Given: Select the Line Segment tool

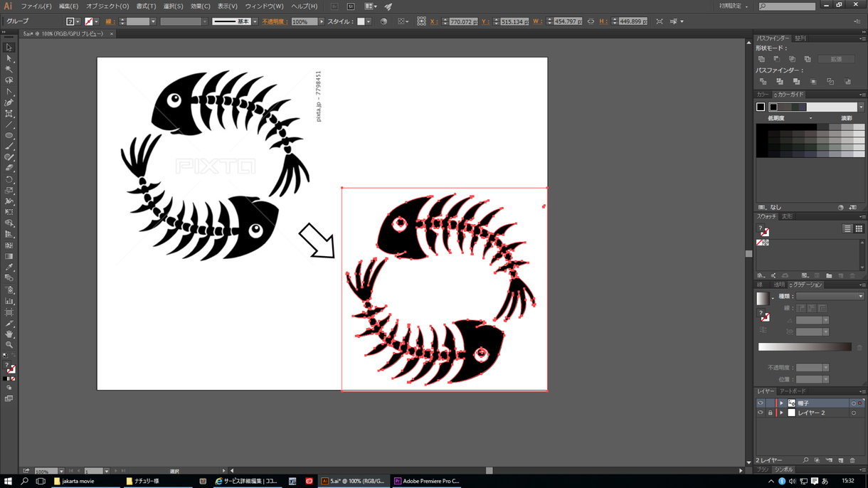Looking at the screenshot, I should 9,124.
